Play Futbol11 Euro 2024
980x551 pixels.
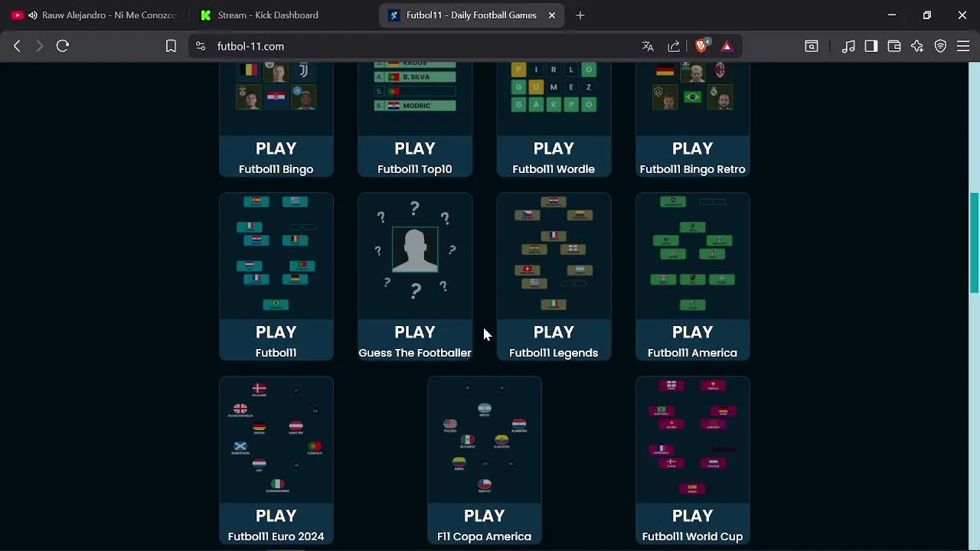pos(276,524)
